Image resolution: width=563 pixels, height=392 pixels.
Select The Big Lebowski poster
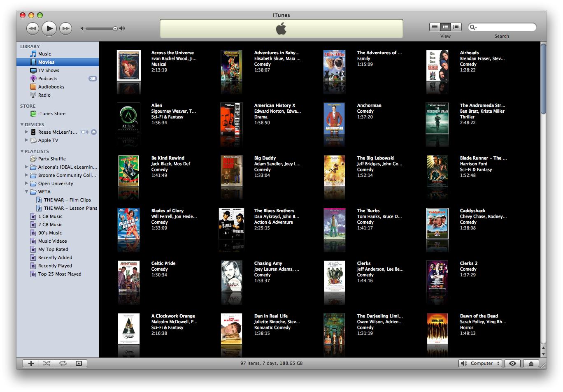(334, 170)
